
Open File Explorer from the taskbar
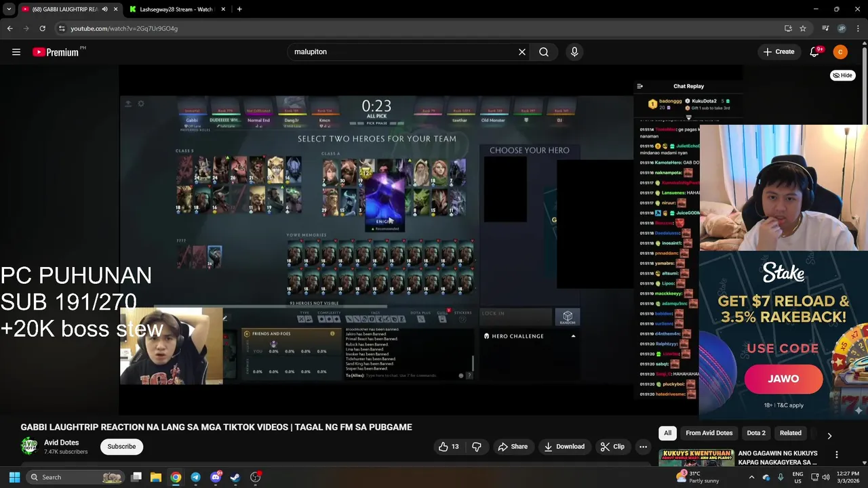156,477
